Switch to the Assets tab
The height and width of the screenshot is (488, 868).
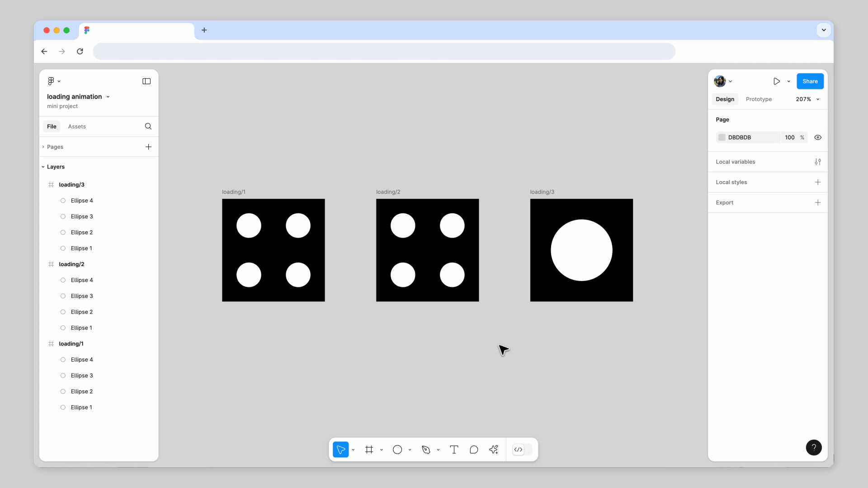[x=77, y=127]
